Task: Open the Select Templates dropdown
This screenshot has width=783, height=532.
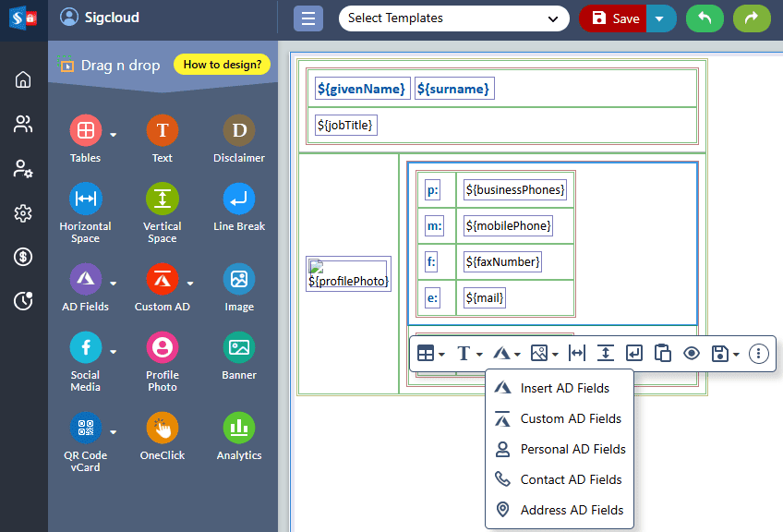Action: click(x=453, y=18)
